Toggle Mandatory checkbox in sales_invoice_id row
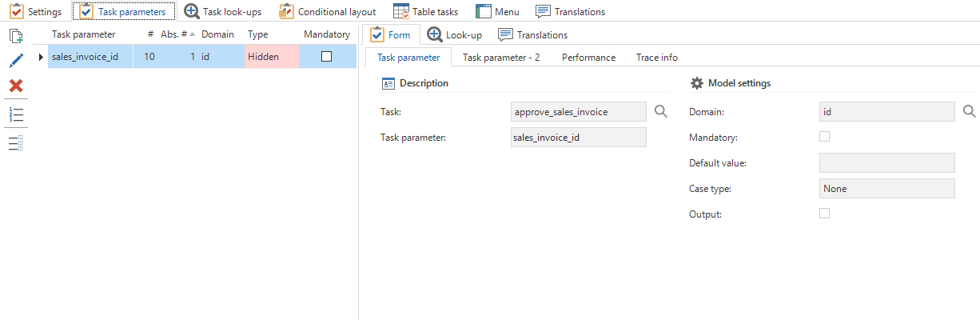This screenshot has height=320, width=980. [326, 57]
